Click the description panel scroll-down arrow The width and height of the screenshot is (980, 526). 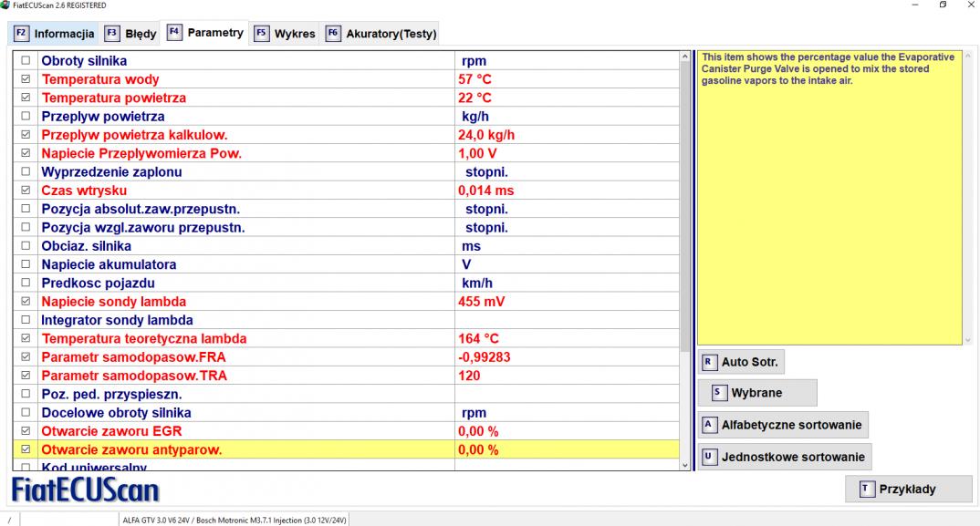968,340
